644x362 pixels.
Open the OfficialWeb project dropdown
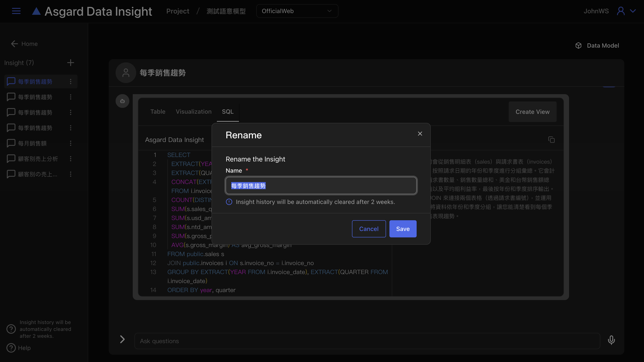pyautogui.click(x=297, y=11)
